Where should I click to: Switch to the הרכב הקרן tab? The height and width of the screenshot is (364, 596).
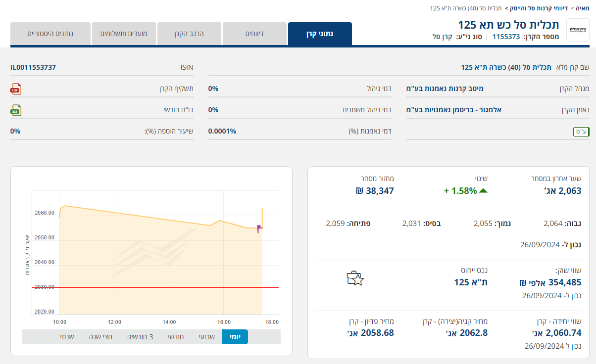tap(189, 34)
